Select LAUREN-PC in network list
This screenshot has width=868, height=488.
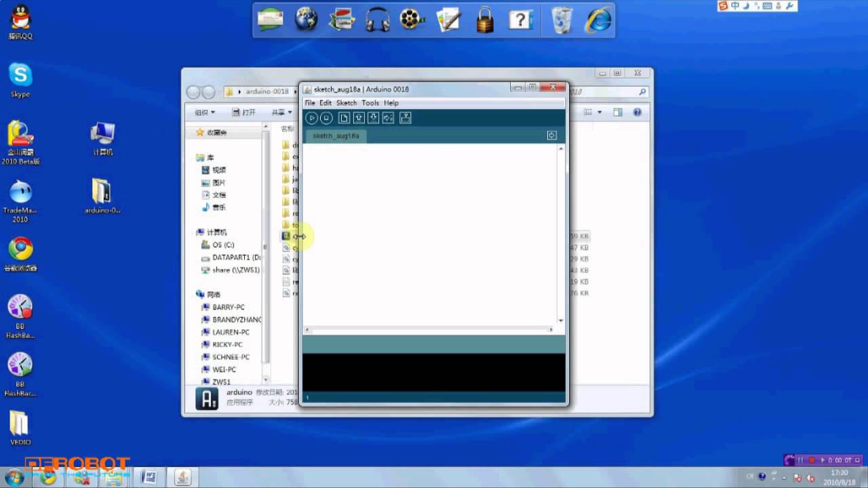(x=226, y=332)
